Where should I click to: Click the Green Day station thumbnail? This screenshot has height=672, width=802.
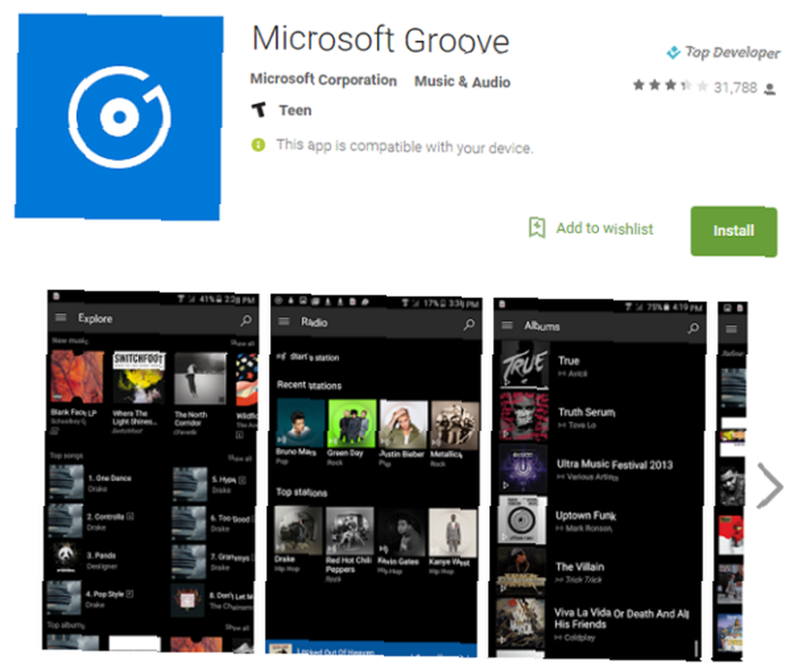(352, 424)
